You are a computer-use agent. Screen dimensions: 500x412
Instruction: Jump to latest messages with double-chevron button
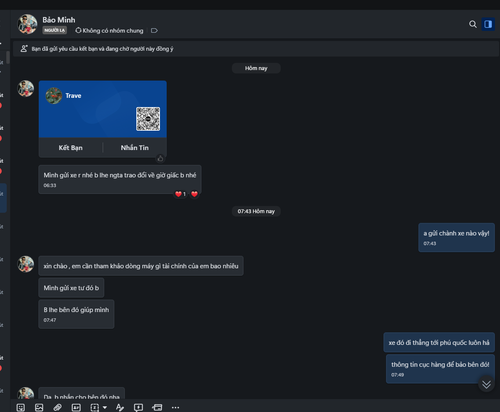(x=486, y=384)
